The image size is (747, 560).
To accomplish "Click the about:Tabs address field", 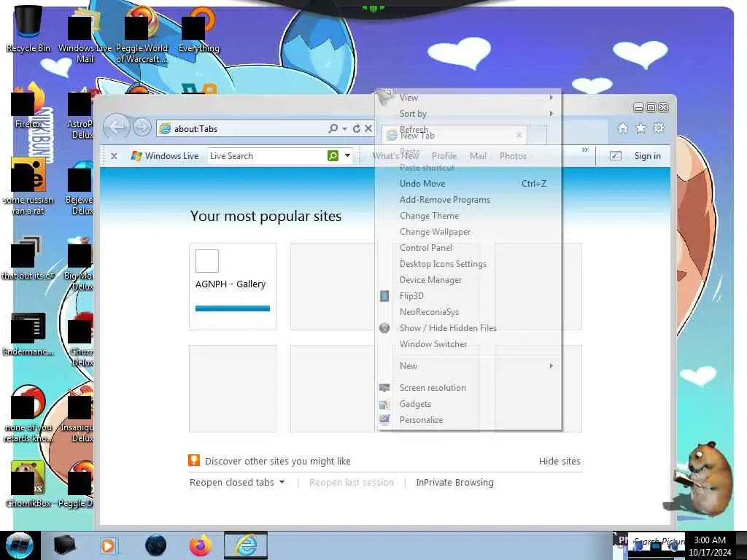I will click(243, 128).
